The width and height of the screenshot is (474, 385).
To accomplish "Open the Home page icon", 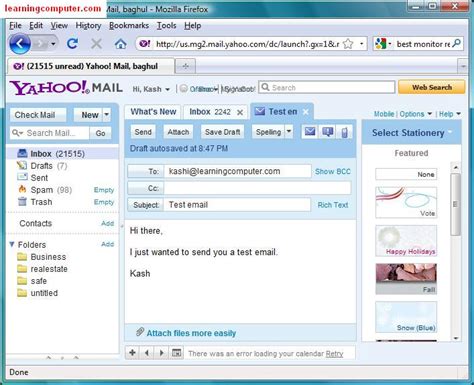I will click(x=120, y=44).
